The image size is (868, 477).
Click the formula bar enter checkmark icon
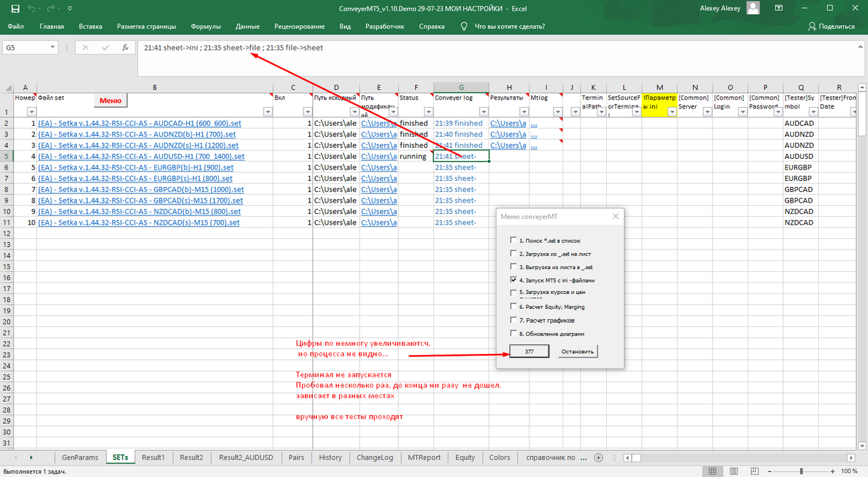tap(105, 48)
